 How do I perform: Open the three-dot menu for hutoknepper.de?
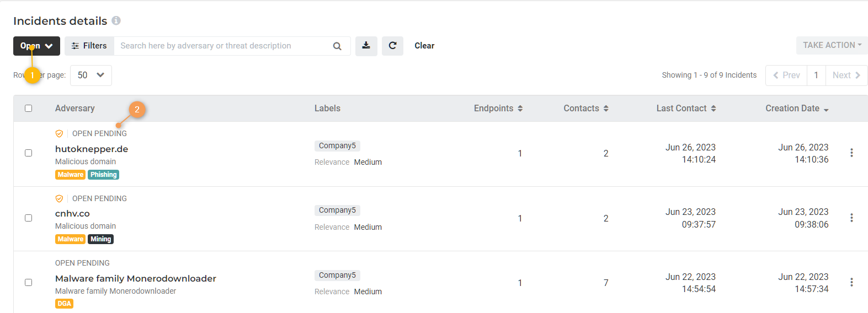coord(851,153)
